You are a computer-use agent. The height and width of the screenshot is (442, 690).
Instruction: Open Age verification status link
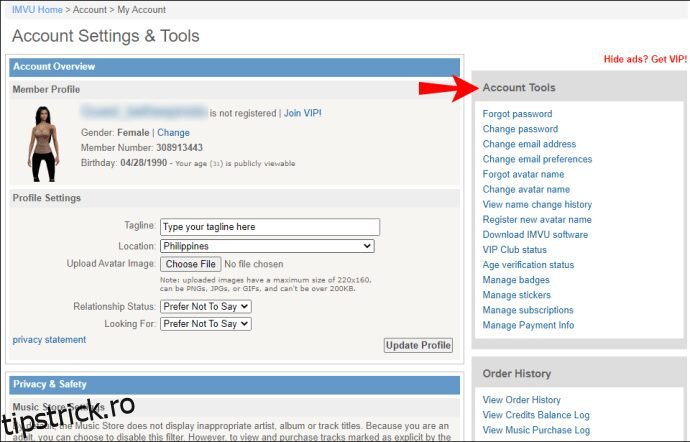point(528,265)
